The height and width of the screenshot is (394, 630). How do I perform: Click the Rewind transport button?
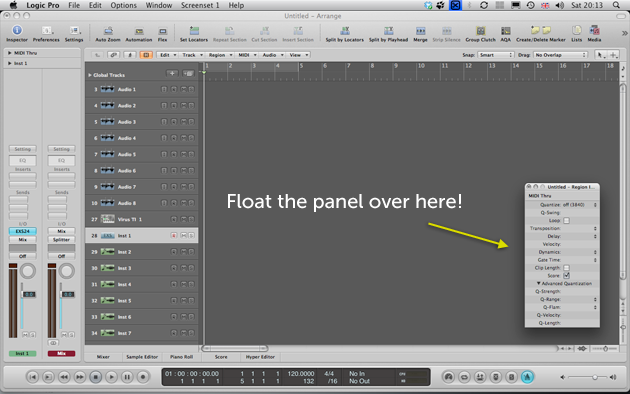[x=64, y=377]
